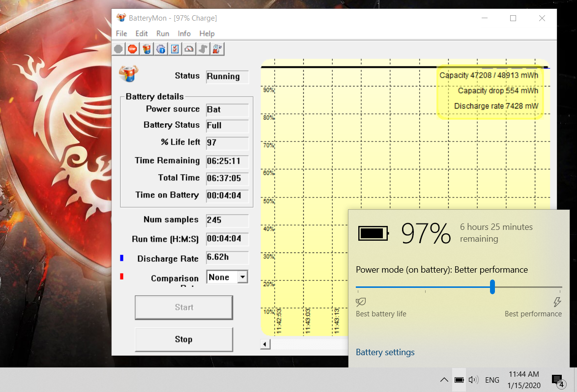Click the grey octagon Start toolbar icon

tap(118, 49)
